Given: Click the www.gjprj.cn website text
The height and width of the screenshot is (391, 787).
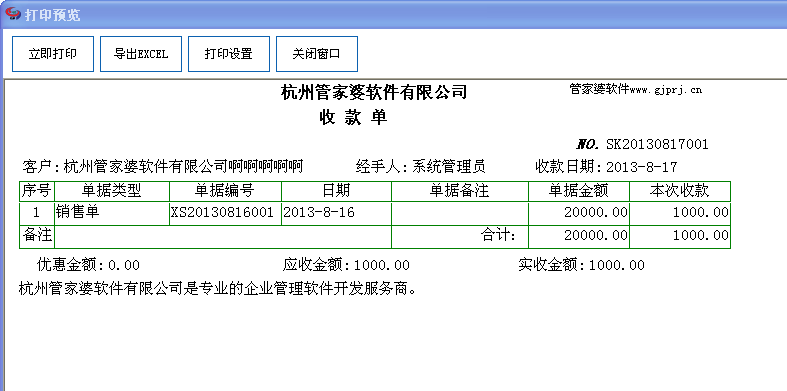Looking at the screenshot, I should (666, 90).
